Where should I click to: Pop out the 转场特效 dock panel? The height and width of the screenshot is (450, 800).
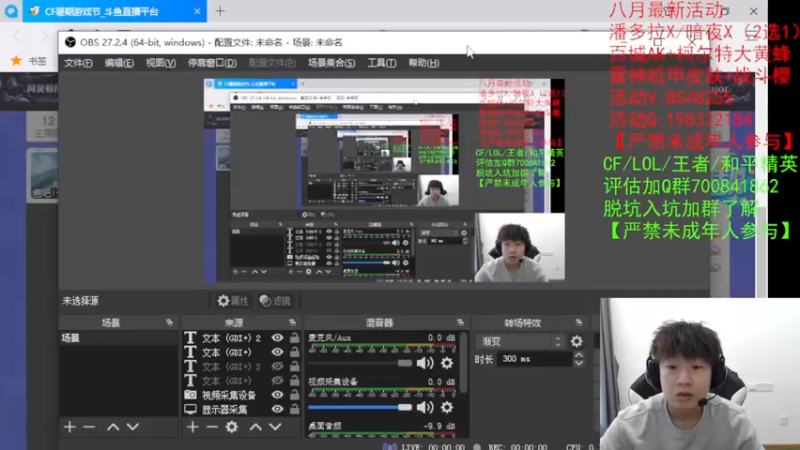coord(579,322)
